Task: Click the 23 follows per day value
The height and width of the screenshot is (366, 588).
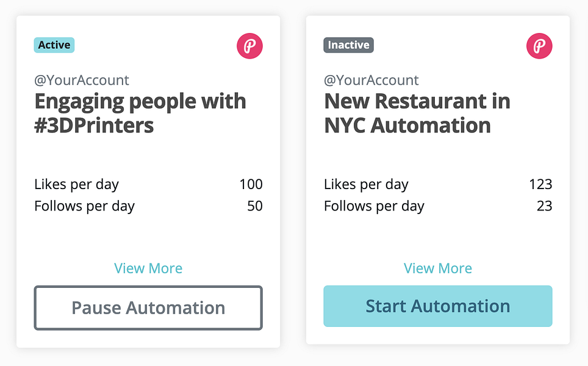Action: coord(544,206)
